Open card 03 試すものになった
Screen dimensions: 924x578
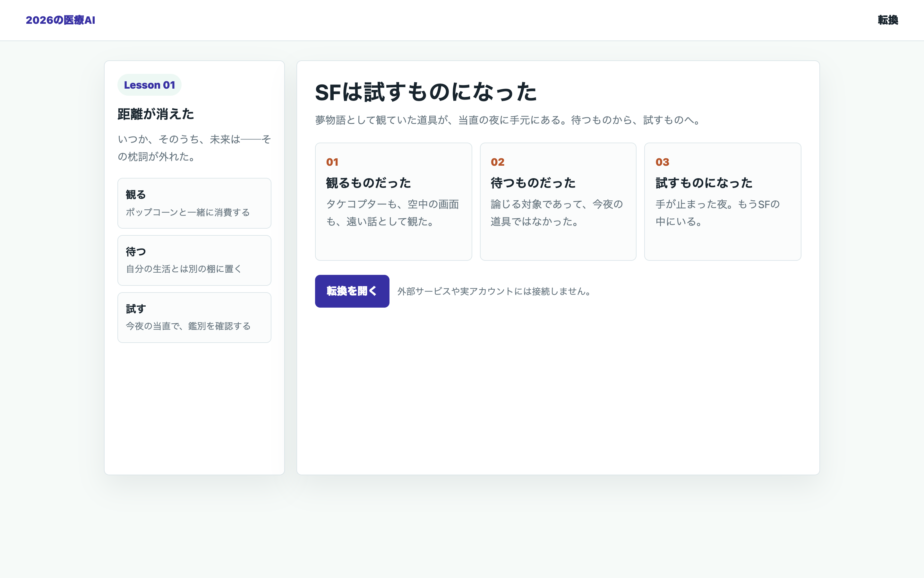[x=723, y=201]
